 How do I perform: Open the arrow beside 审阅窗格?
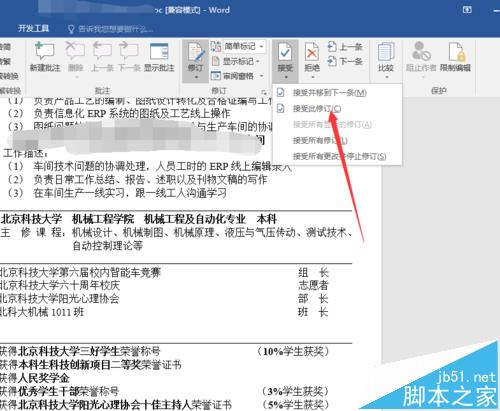[261, 76]
